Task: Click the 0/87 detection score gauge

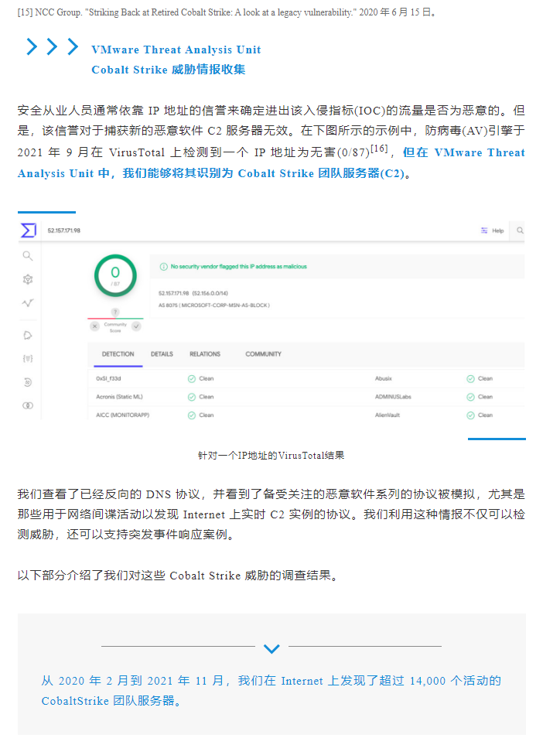Action: 115,275
